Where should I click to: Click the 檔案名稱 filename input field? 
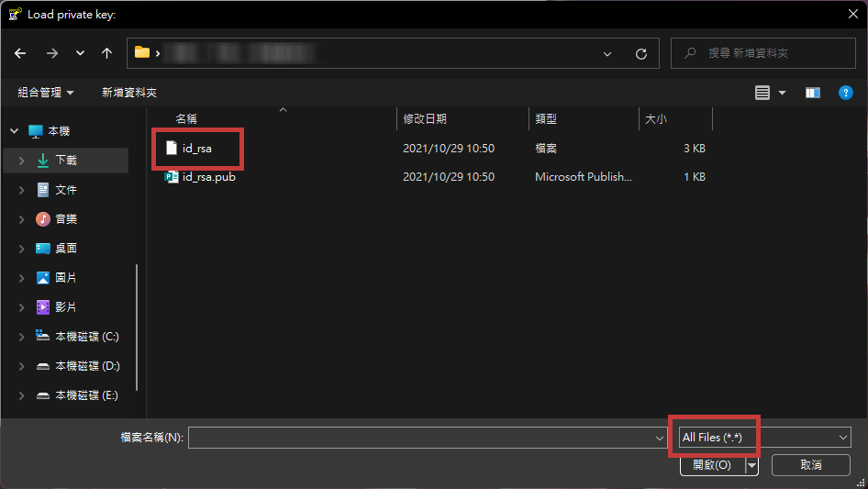[x=422, y=439]
